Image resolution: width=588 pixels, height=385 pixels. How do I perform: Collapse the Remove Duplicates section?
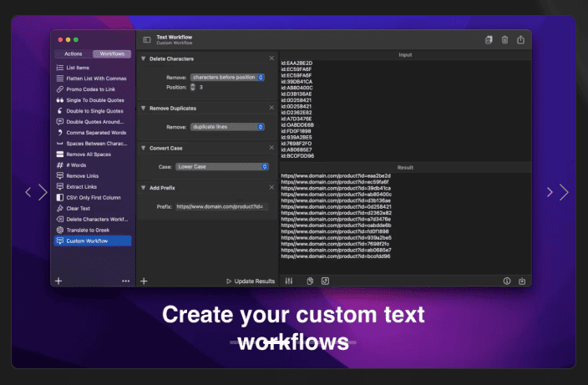(144, 109)
